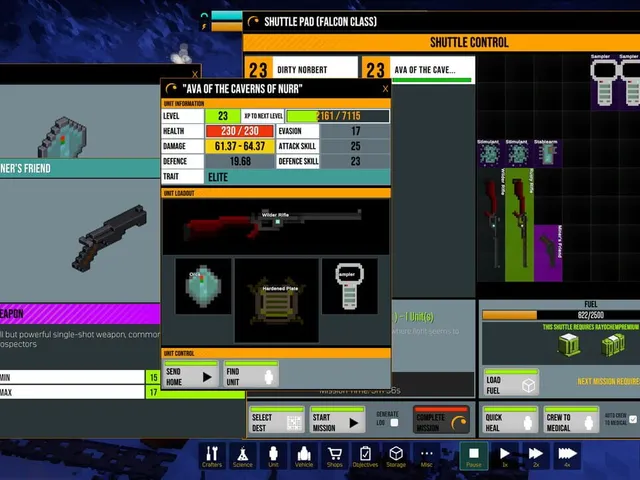Click the defence 19.68 value
Image resolution: width=640 pixels, height=480 pixels.
click(x=240, y=161)
